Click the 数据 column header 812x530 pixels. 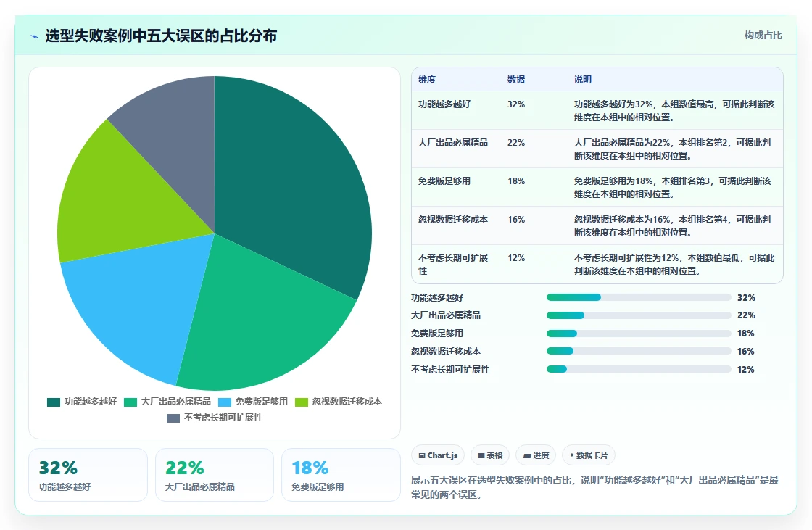[x=516, y=79]
